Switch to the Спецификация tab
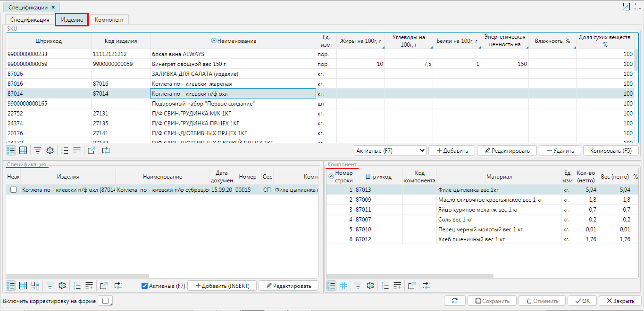 click(30, 20)
